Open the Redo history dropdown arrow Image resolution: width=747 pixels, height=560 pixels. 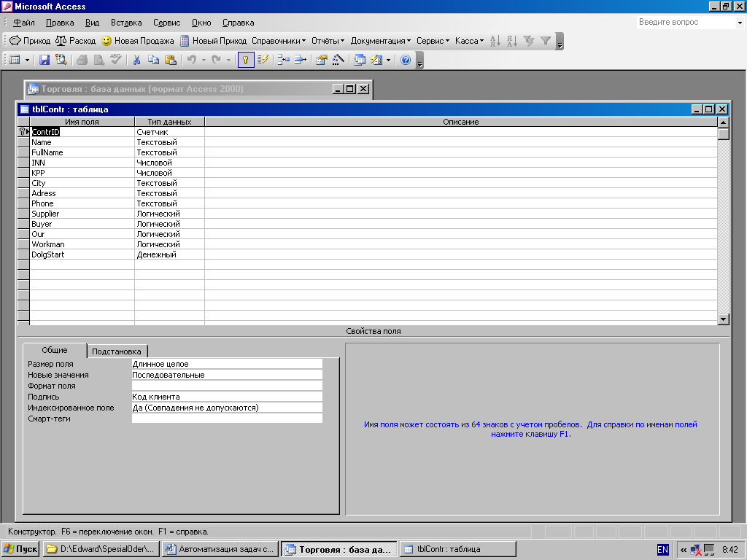[x=228, y=61]
